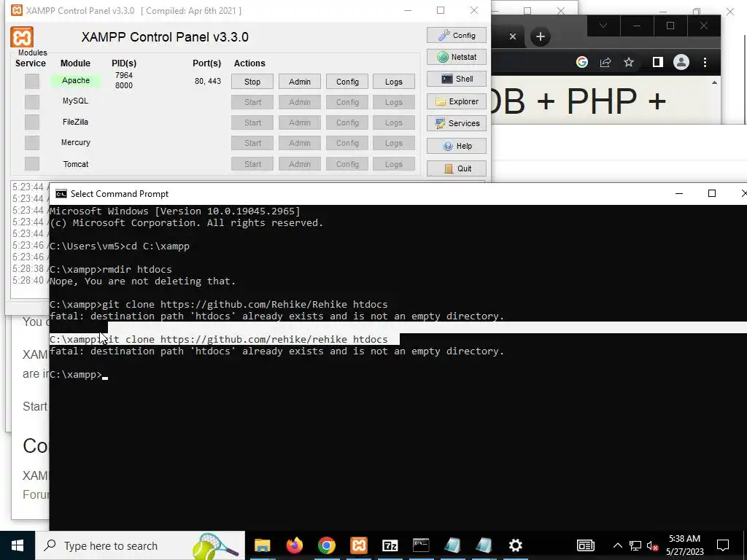Open Chrome tab search chevron

click(x=603, y=26)
